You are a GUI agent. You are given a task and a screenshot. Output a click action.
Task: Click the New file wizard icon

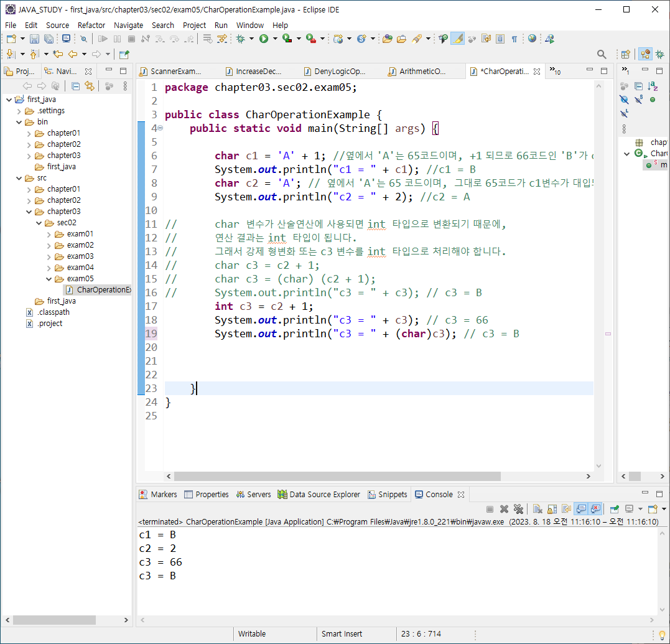pos(12,39)
